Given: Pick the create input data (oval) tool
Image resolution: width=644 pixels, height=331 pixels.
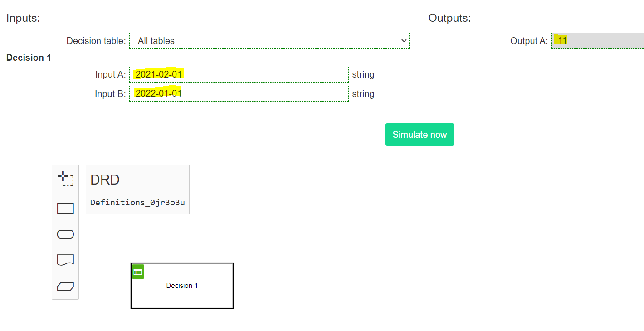Looking at the screenshot, I should click(x=65, y=234).
